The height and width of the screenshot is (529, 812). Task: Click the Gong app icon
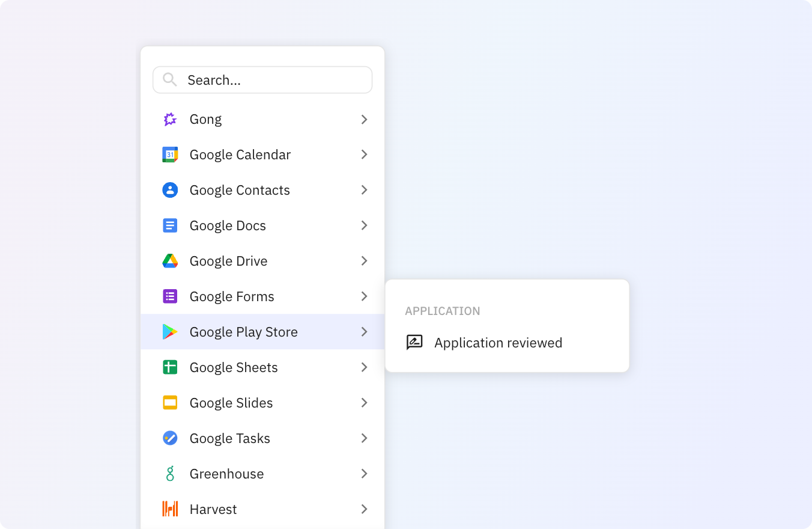point(170,119)
